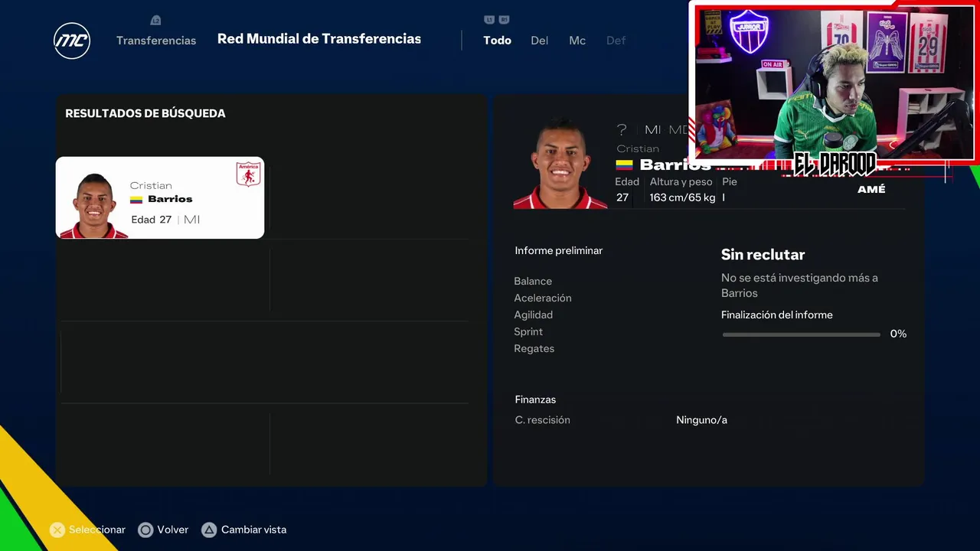Viewport: 980px width, 551px height.
Task: Click the circle Volver button icon
Action: pyautogui.click(x=145, y=530)
